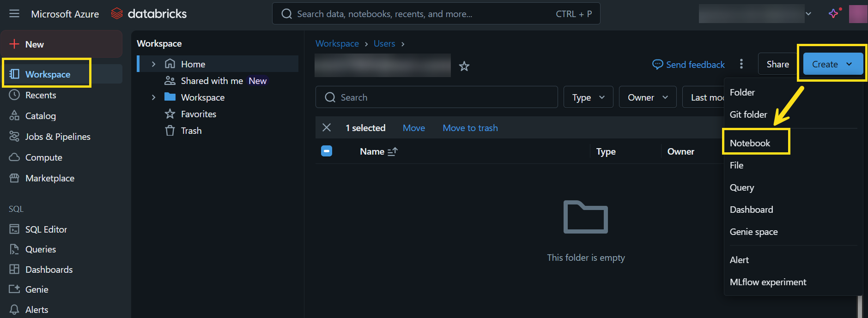Viewport: 868px width, 318px height.
Task: Open the kebab more-options menu
Action: (x=741, y=64)
